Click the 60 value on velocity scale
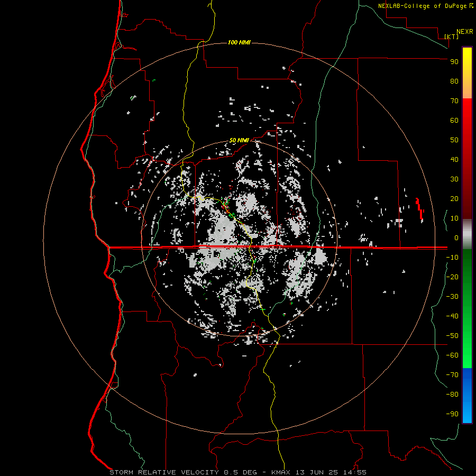 coord(454,121)
